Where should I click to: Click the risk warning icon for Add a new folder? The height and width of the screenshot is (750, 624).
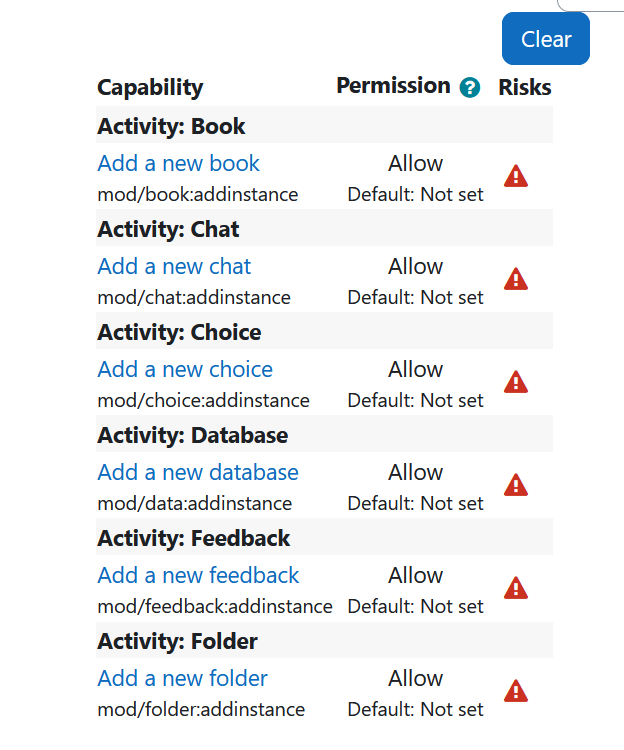point(515,691)
